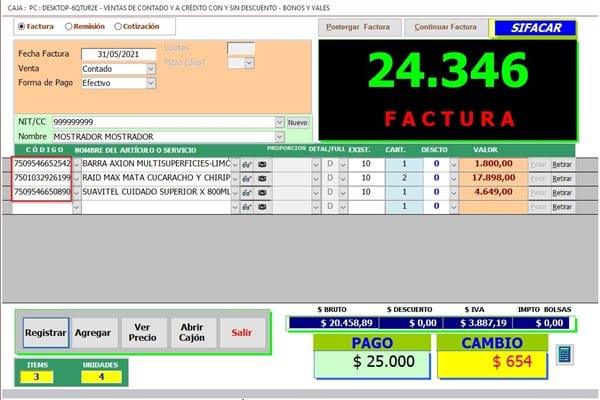This screenshot has width=600, height=400.
Task: Click the IMPTO BOLSAS amount field
Action: [x=541, y=323]
